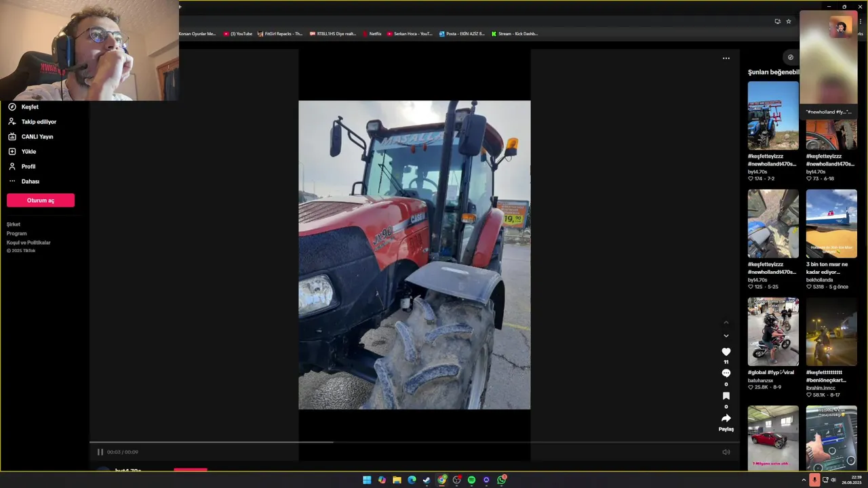The height and width of the screenshot is (488, 868).
Task: Click the Yükle plus-square icon
Action: click(x=12, y=152)
